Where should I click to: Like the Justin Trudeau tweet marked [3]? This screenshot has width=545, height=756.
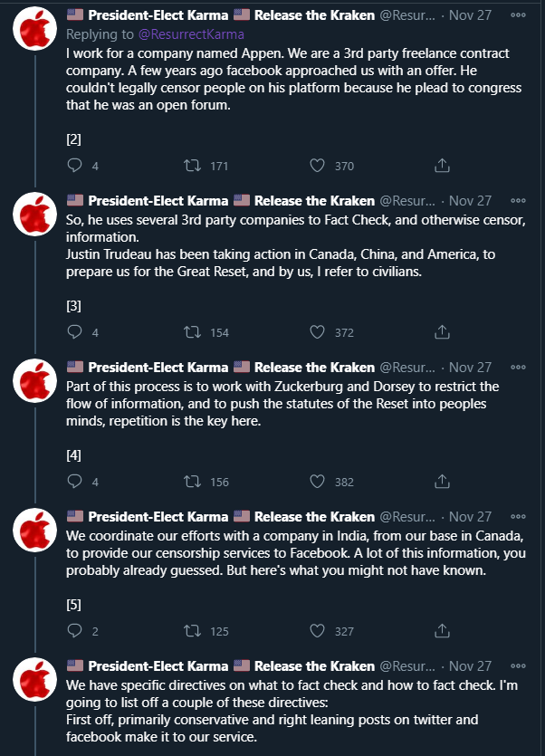318,332
